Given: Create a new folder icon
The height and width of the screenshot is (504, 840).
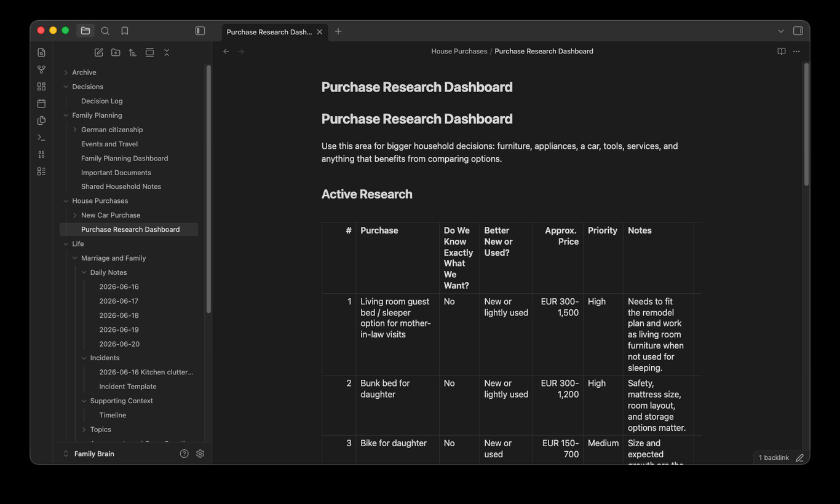Looking at the screenshot, I should click(116, 53).
